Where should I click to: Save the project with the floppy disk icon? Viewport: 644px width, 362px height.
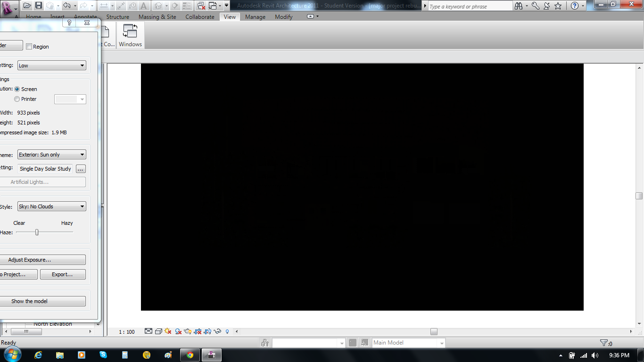pyautogui.click(x=39, y=6)
